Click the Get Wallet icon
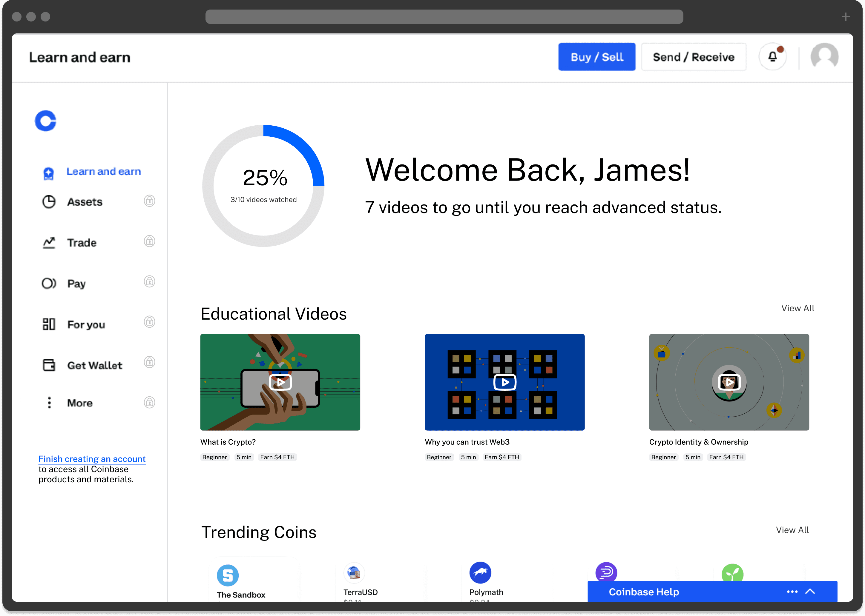The height and width of the screenshot is (616, 865). [x=49, y=365]
